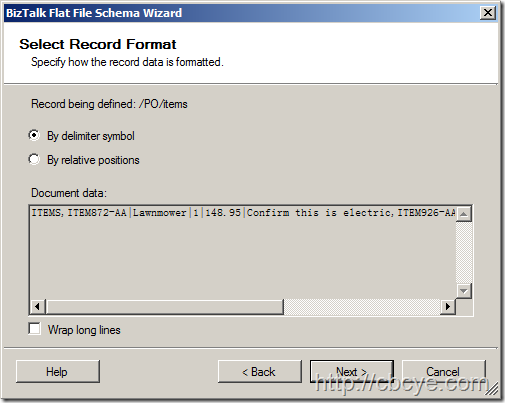Click 'Confirm this is electric' text
505x403 pixels.
pyautogui.click(x=319, y=213)
